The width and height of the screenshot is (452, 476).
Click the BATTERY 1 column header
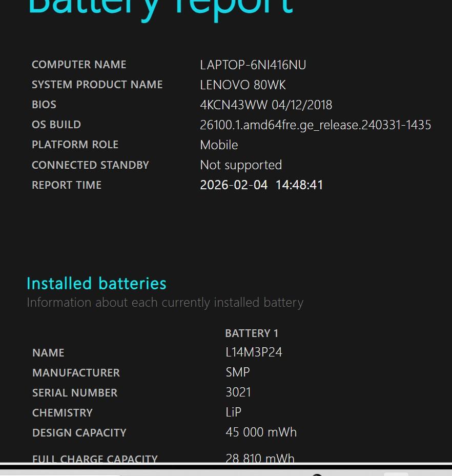[252, 333]
